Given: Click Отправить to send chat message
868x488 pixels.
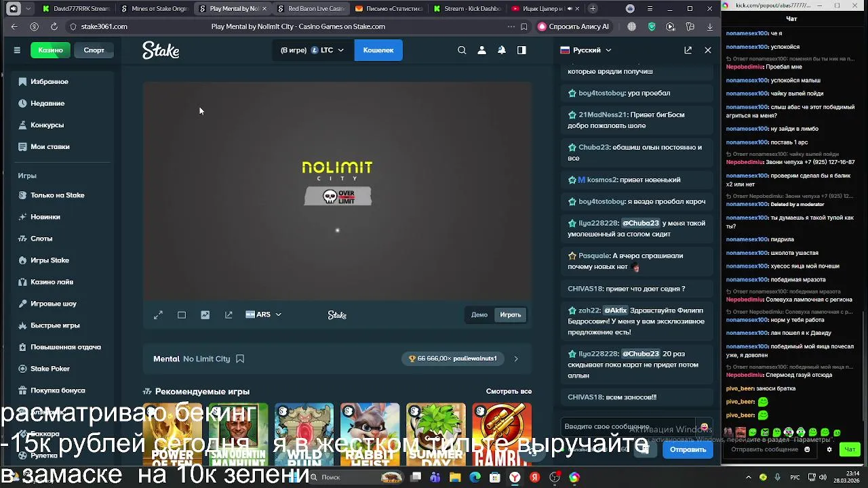Looking at the screenshot, I should click(x=688, y=449).
